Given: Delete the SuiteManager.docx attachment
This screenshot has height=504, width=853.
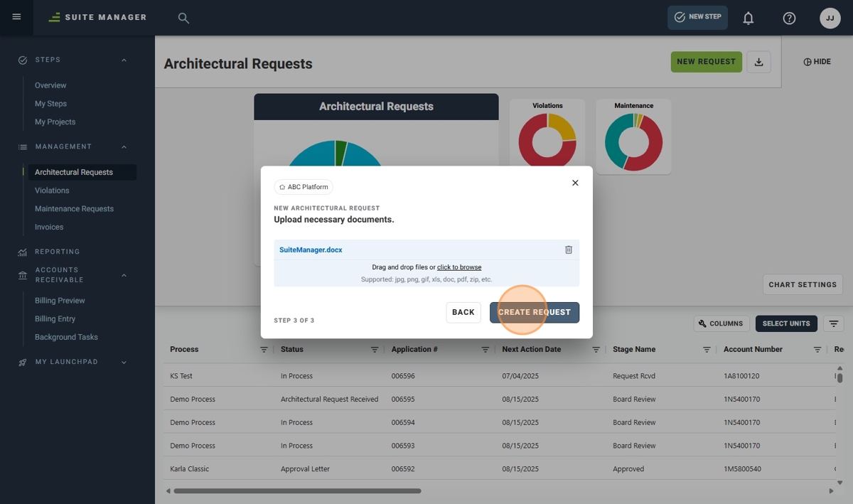Looking at the screenshot, I should tap(569, 250).
